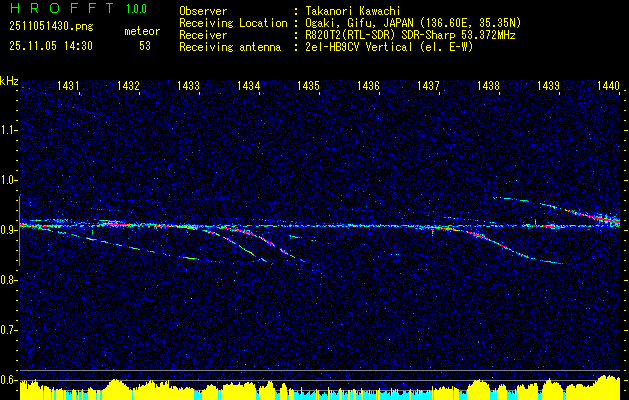
Task: Click the 0.8 frequency axis label
Action: tap(8, 280)
